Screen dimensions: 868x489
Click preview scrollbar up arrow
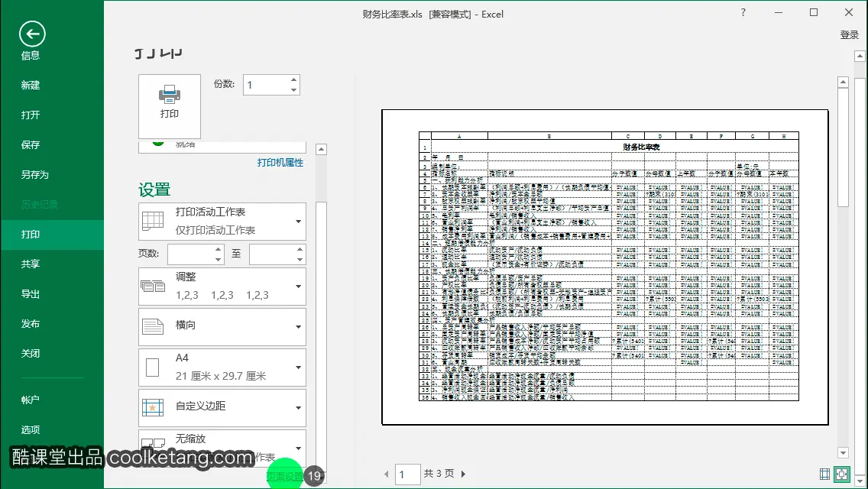click(x=843, y=82)
